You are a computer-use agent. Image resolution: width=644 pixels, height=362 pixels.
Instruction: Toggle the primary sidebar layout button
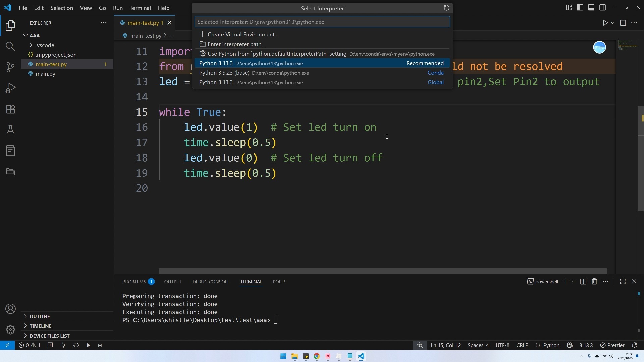pyautogui.click(x=580, y=7)
